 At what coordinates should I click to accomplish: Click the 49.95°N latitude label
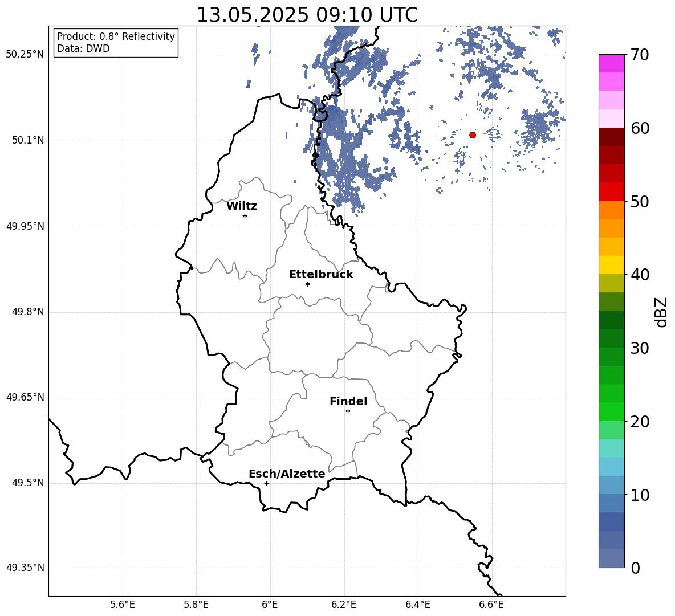[25, 226]
